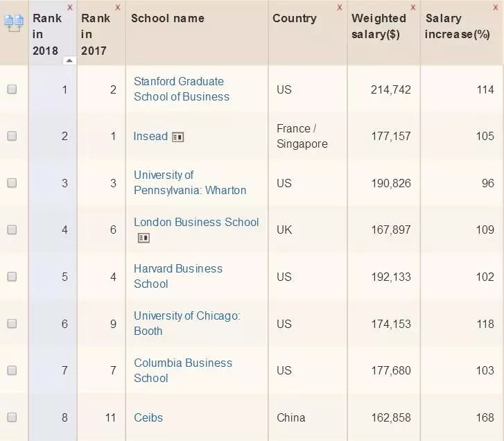Remove the Rank in 2017 column

point(117,7)
